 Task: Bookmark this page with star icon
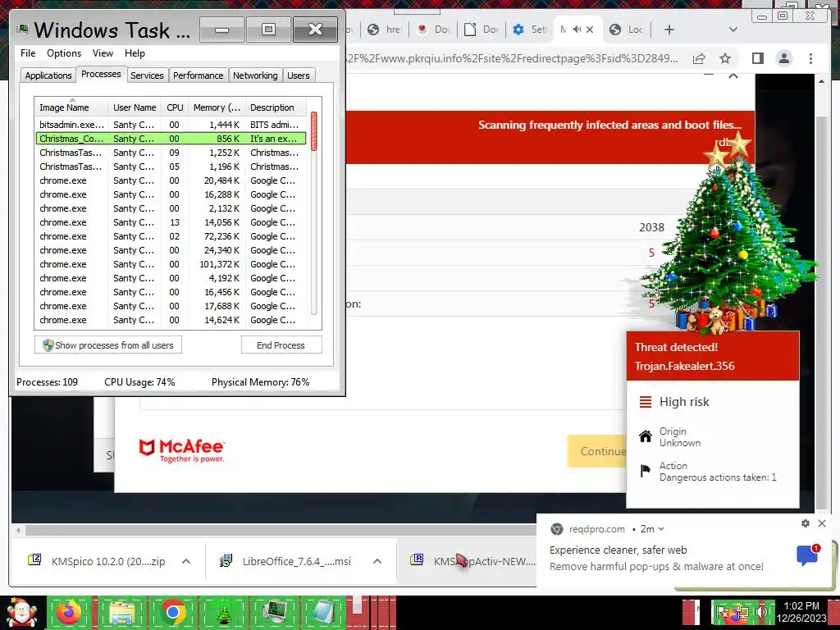click(725, 58)
